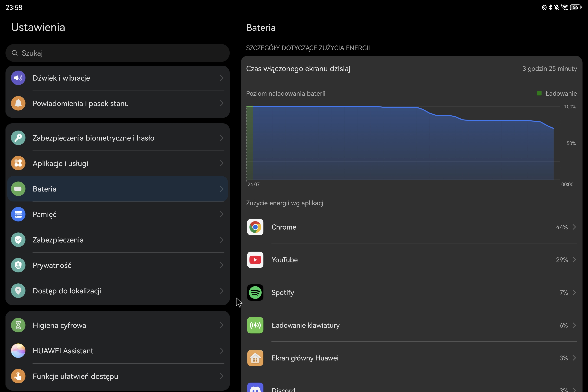The image size is (588, 392).
Task: Tap the Higiena cyfrowa hourglass icon
Action: tap(18, 325)
